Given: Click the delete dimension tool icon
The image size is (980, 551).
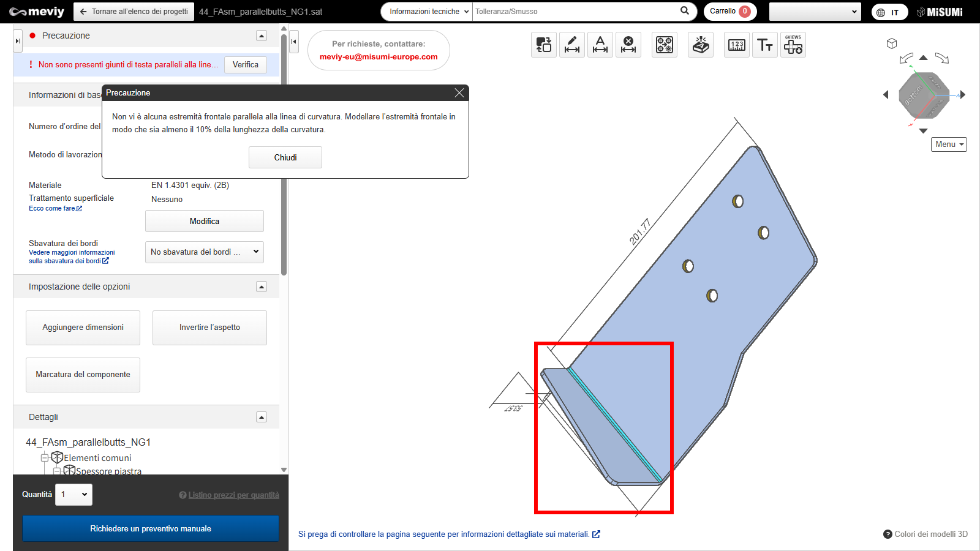Looking at the screenshot, I should 628,45.
